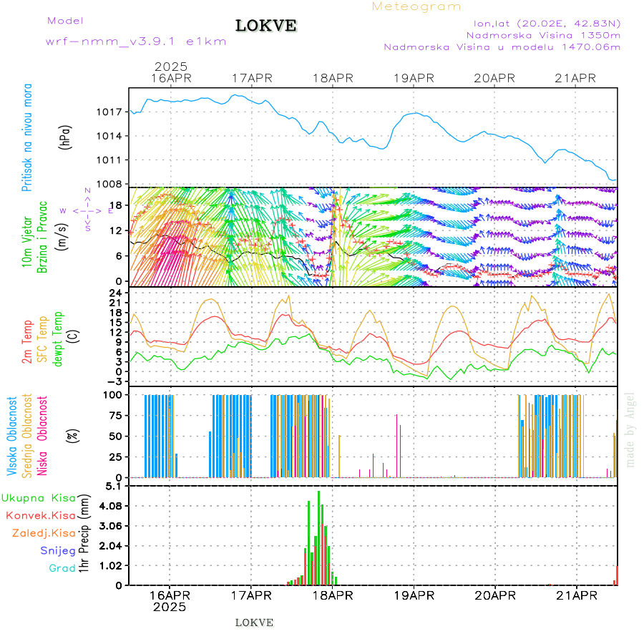
Task: Select the Visoka Oblacnost legend label
Action: tap(11, 436)
